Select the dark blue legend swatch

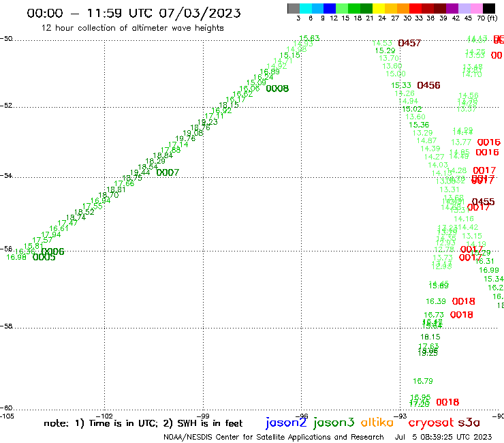coord(330,8)
